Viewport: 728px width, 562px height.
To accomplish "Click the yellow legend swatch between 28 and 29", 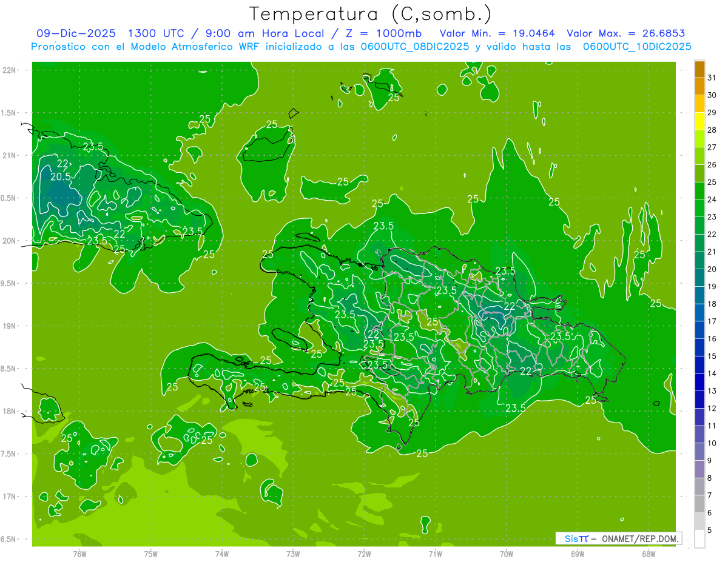I will click(x=699, y=121).
